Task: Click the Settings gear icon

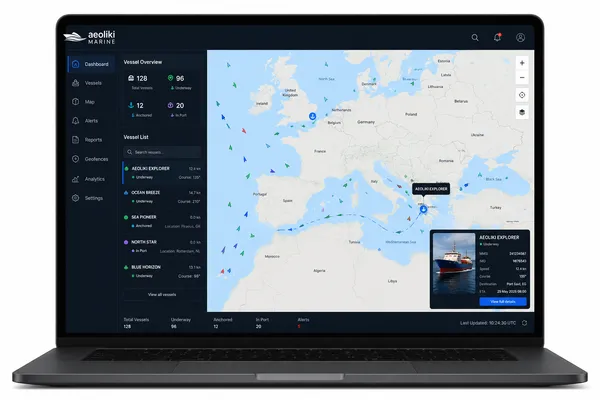Action: coord(76,198)
